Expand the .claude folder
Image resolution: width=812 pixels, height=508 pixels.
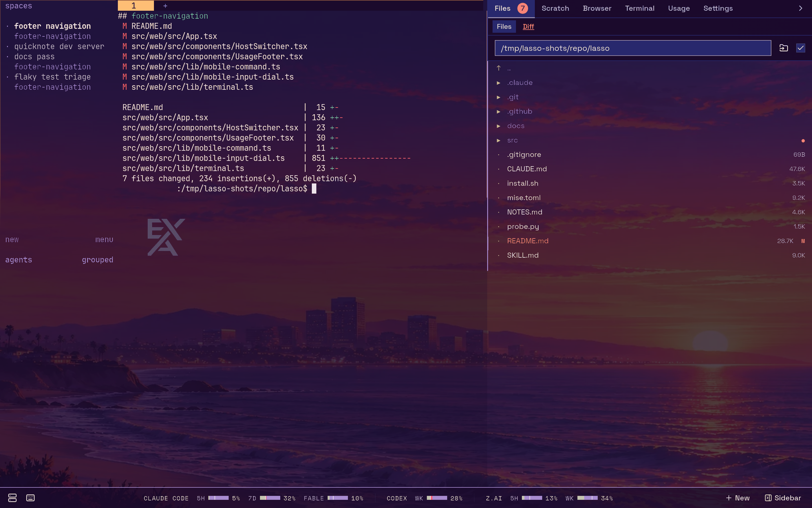[x=498, y=83]
